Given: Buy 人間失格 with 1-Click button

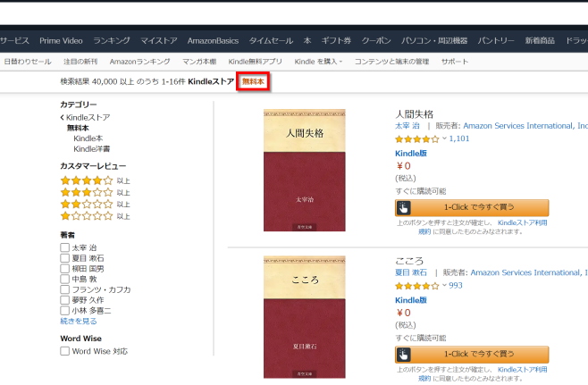Looking at the screenshot, I should point(472,207).
